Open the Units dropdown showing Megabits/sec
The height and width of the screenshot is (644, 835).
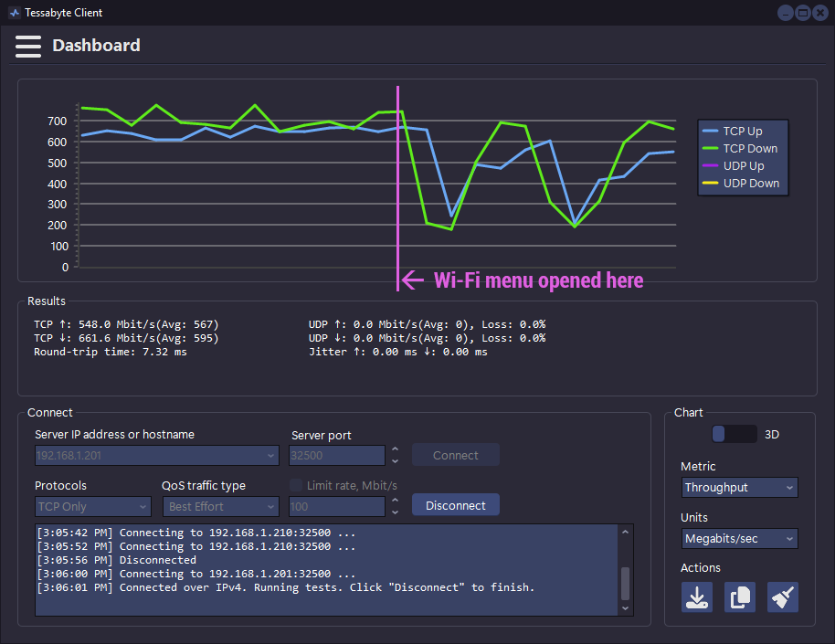pos(739,538)
